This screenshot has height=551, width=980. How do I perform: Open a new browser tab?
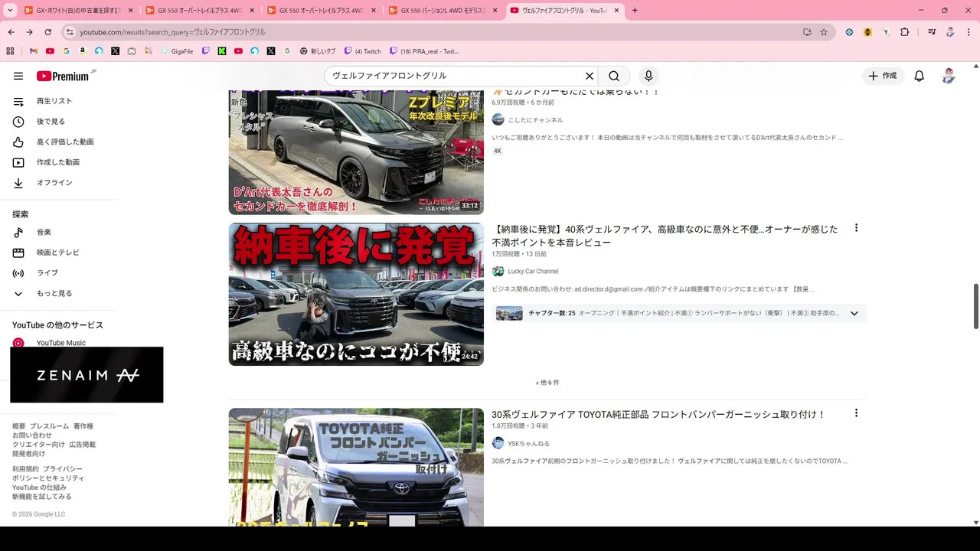point(635,10)
